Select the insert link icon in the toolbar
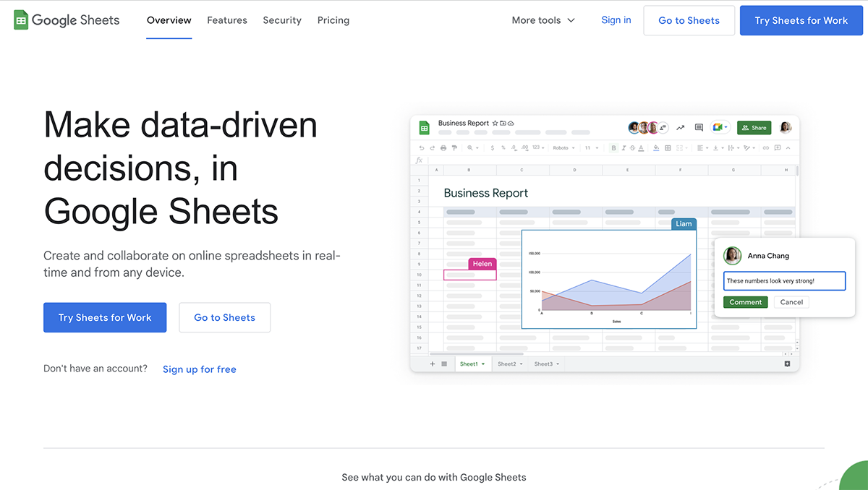868x490 pixels. pyautogui.click(x=765, y=147)
